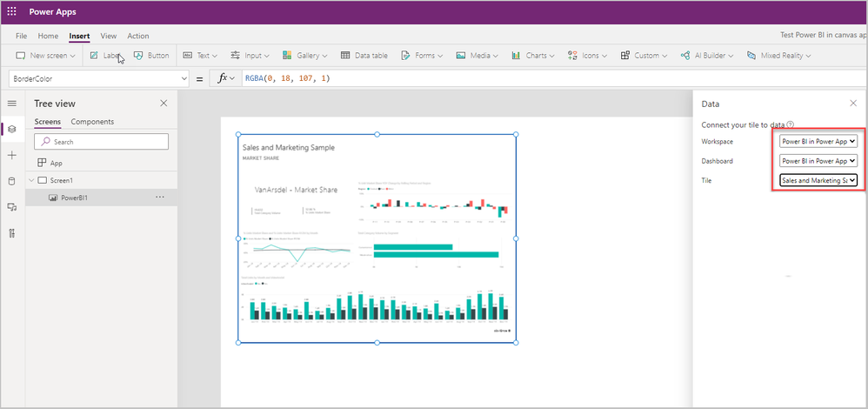Open the app launcher waffle icon
868x409 pixels.
[11, 11]
